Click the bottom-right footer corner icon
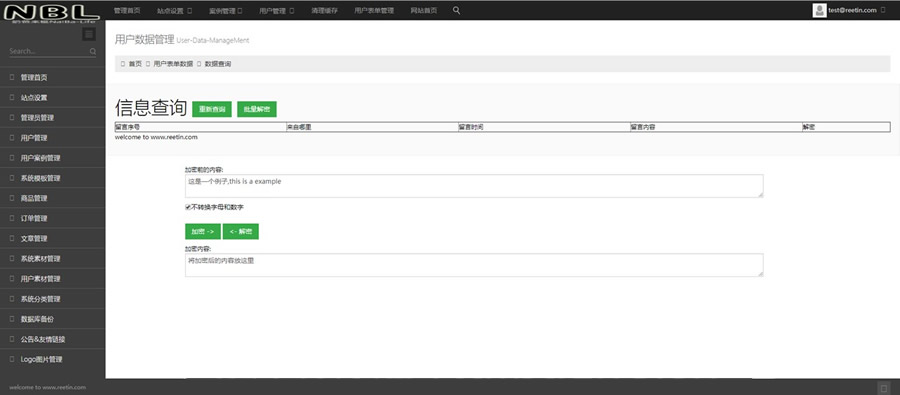 [884, 388]
